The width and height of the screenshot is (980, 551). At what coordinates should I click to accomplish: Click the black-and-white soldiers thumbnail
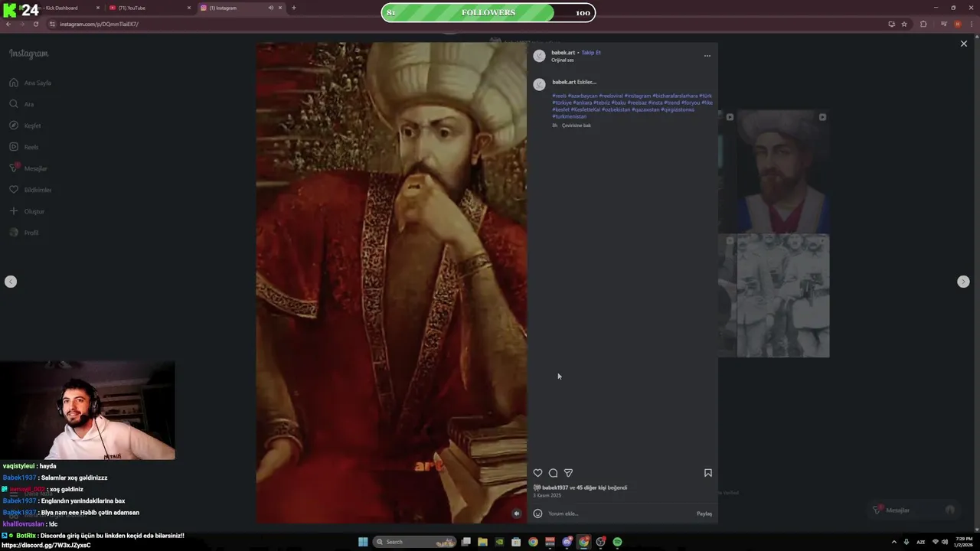[782, 296]
